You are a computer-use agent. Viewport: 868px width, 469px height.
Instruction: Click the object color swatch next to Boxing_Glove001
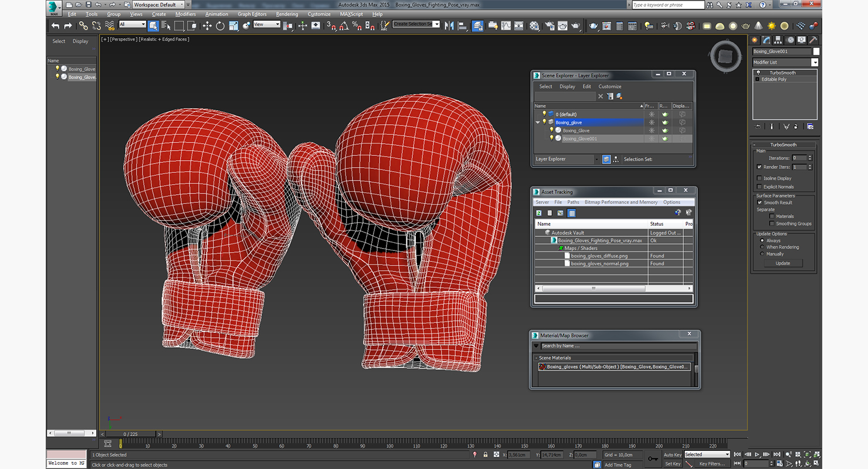point(816,52)
